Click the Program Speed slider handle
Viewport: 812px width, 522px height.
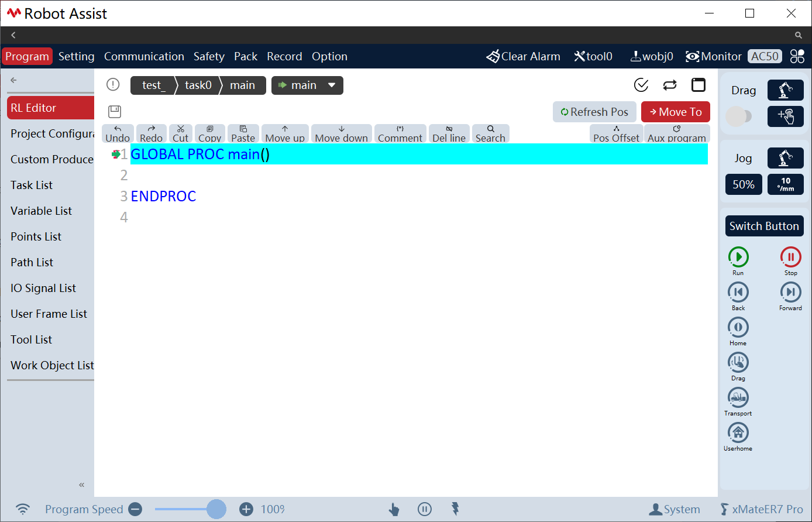tap(216, 509)
